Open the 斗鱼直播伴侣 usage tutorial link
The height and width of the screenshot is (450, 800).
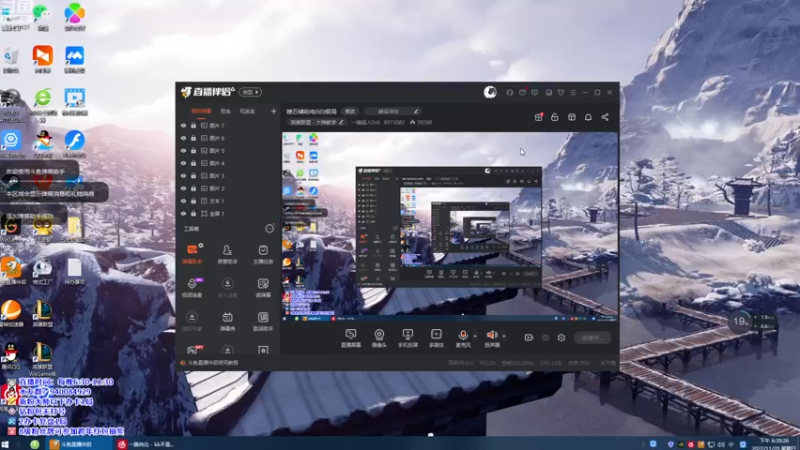click(x=213, y=363)
